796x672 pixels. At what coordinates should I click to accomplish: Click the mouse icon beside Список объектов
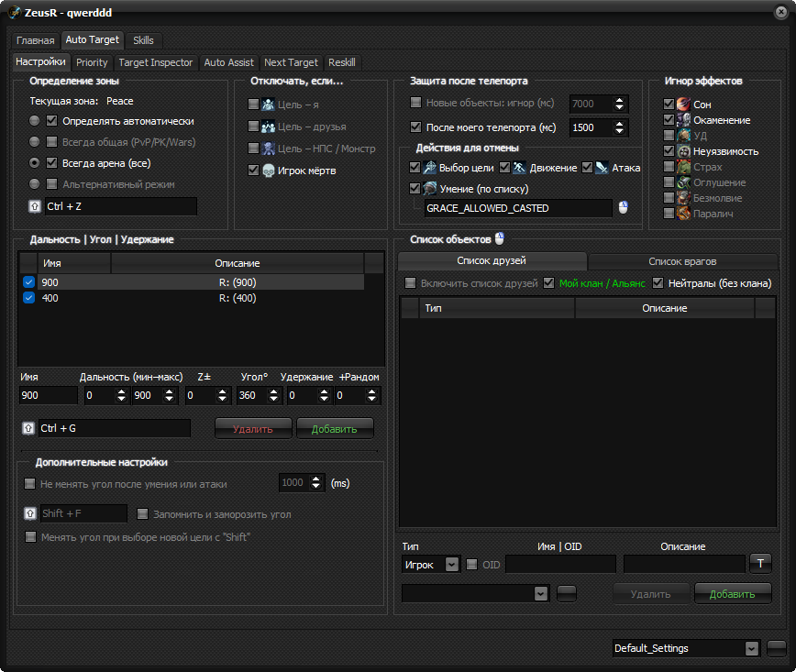[500, 238]
